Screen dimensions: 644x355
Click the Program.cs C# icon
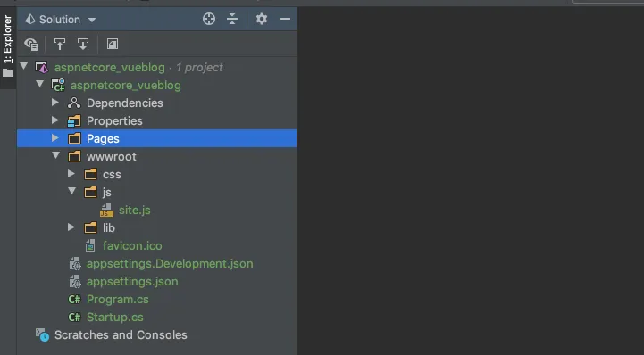(x=74, y=299)
